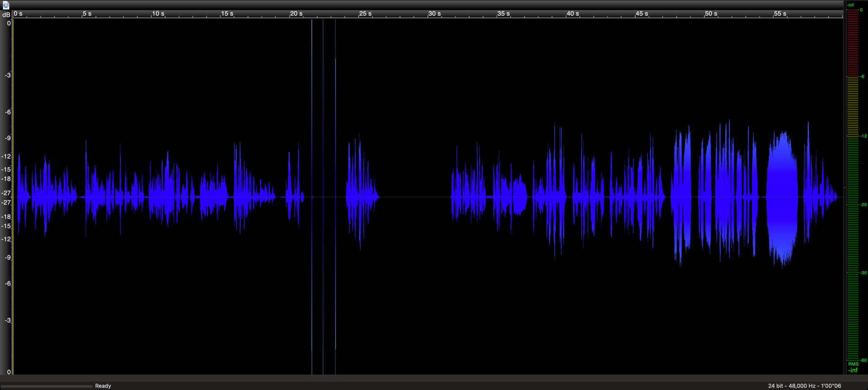
Task: Click the -inf peak readout above level meter
Action: click(x=850, y=5)
